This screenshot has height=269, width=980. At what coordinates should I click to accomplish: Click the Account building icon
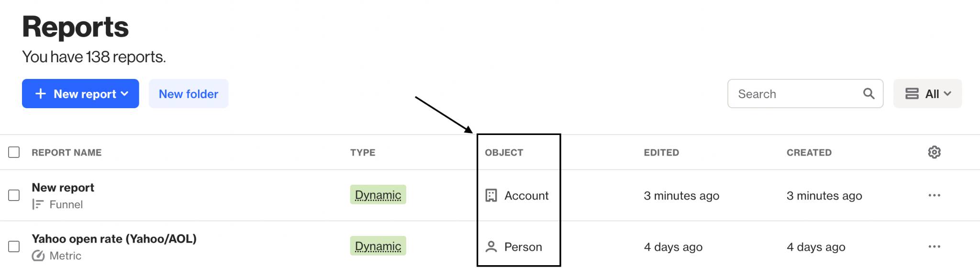[x=491, y=195]
